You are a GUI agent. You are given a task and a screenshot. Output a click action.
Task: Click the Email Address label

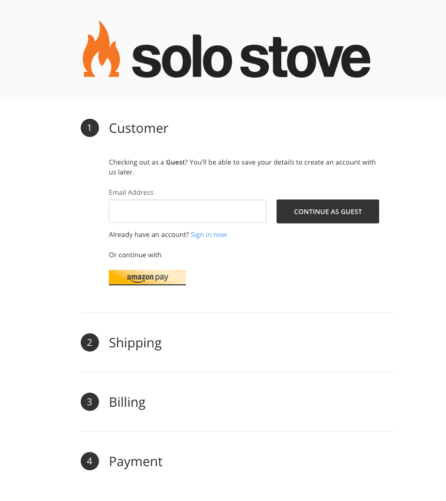pyautogui.click(x=131, y=192)
